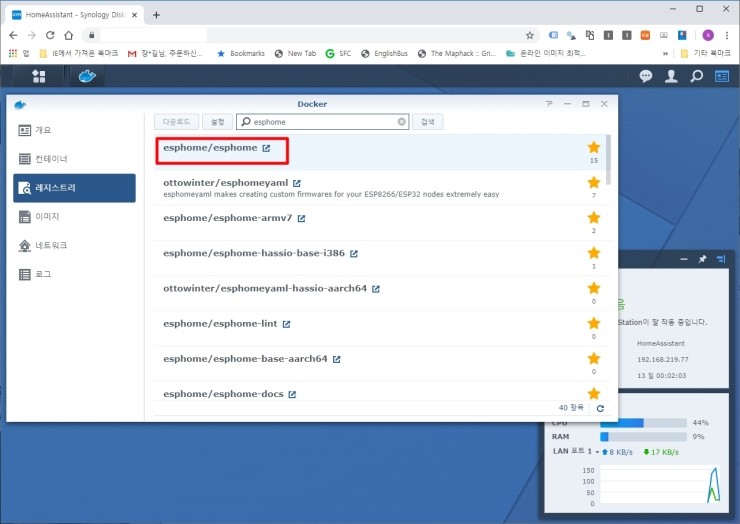Select the 개요 overview tab
The height and width of the screenshot is (524, 740).
click(x=75, y=130)
